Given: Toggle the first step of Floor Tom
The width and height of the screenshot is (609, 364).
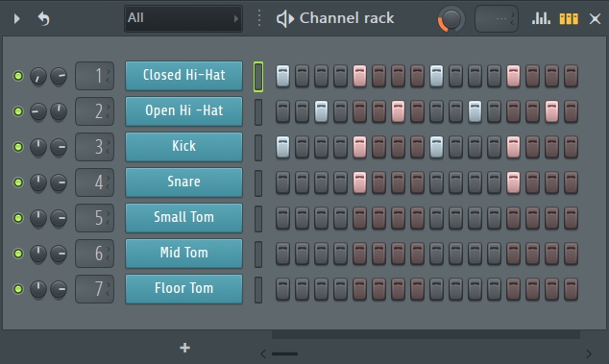Looking at the screenshot, I should 282,289.
